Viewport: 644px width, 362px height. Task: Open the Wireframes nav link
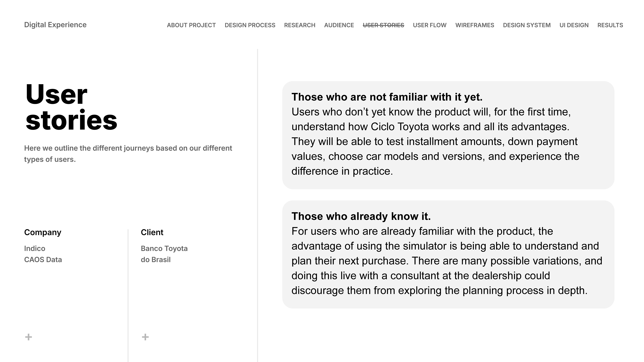474,25
